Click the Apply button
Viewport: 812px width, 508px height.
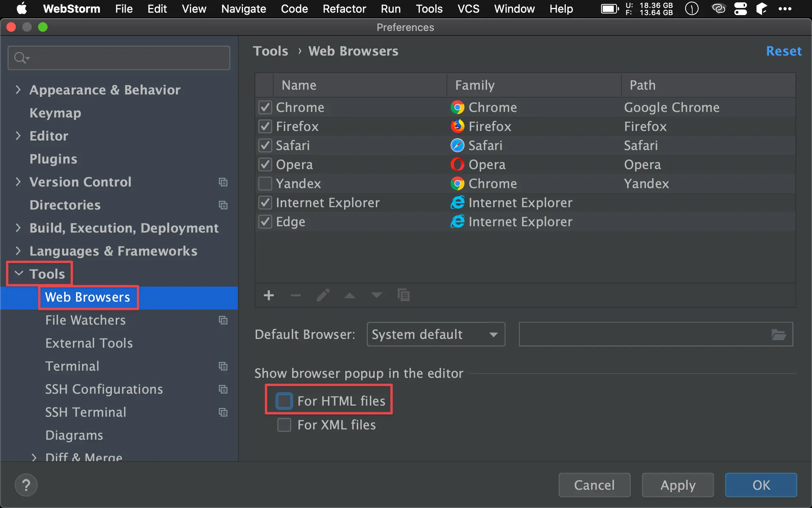[678, 485]
